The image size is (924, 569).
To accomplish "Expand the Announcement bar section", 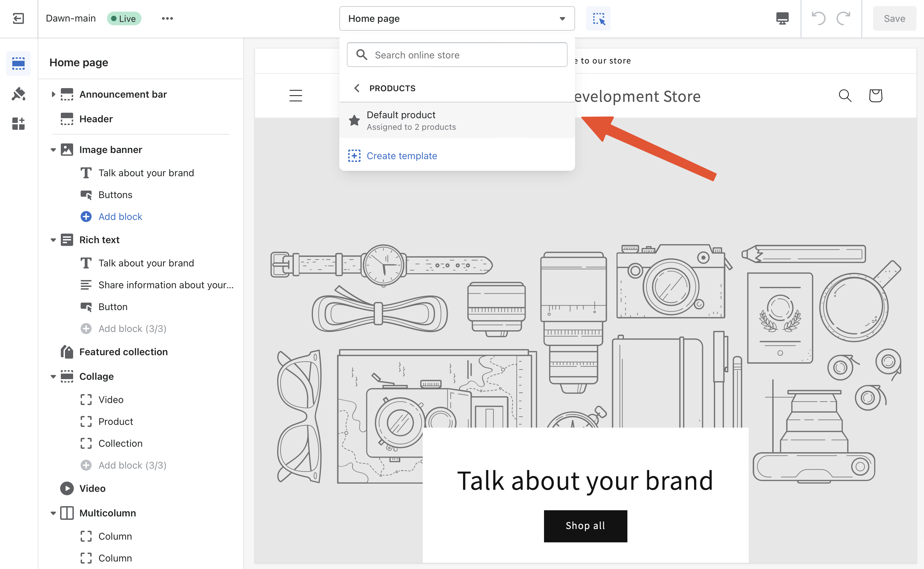I will click(x=53, y=94).
